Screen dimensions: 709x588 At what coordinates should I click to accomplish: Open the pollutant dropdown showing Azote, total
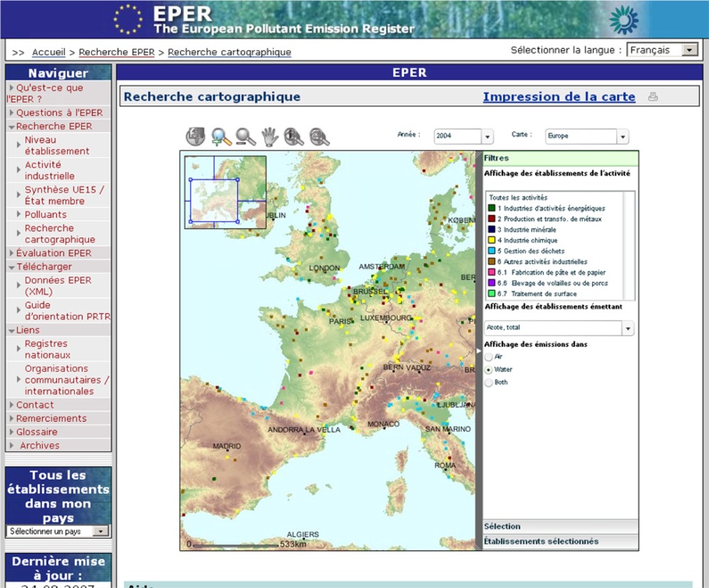tap(626, 327)
